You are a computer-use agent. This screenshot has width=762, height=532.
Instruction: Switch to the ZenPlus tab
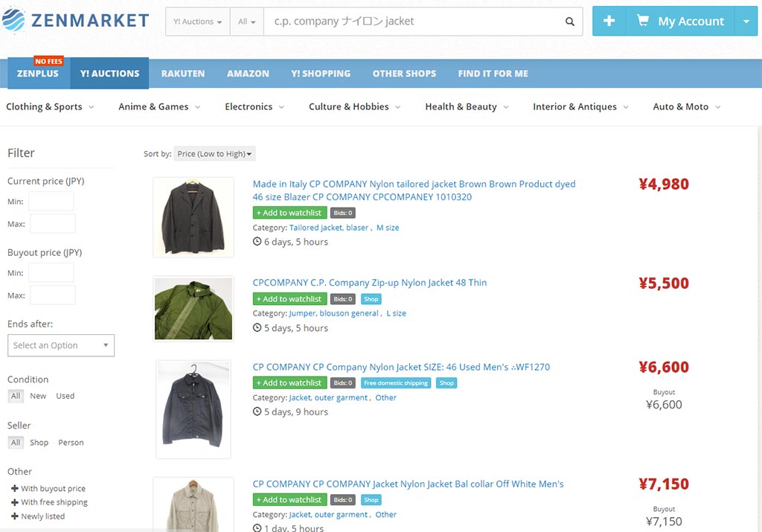[38, 74]
